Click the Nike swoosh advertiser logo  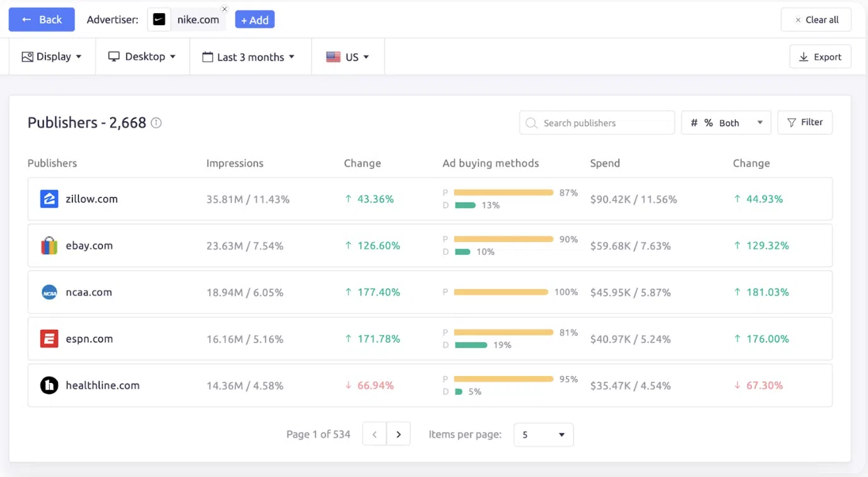pyautogui.click(x=160, y=20)
